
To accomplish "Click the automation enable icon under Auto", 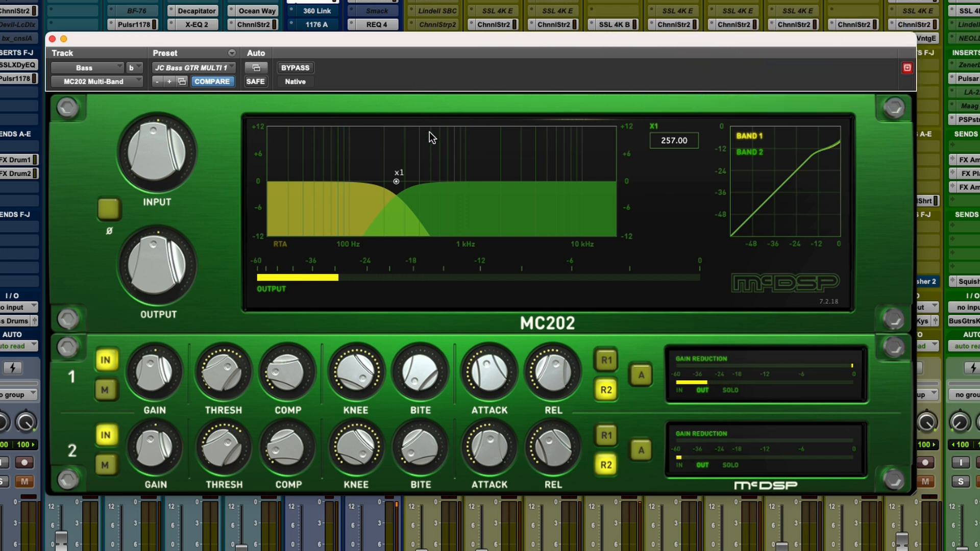I will tap(256, 68).
